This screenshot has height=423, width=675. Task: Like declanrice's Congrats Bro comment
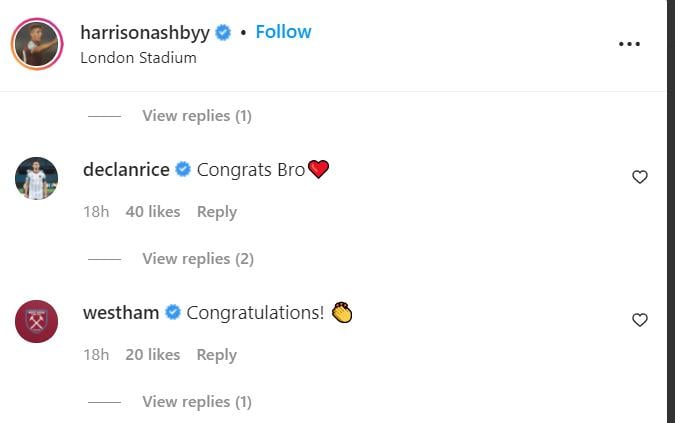pyautogui.click(x=640, y=177)
